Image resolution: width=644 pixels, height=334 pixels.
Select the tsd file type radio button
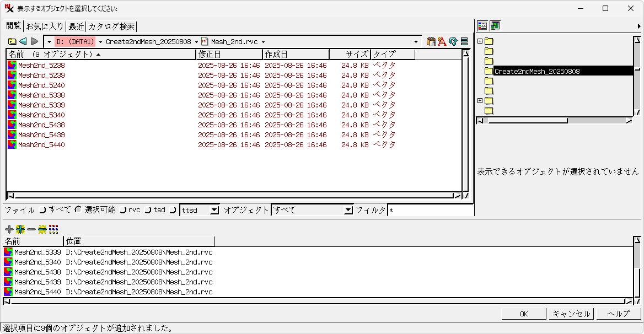point(148,210)
